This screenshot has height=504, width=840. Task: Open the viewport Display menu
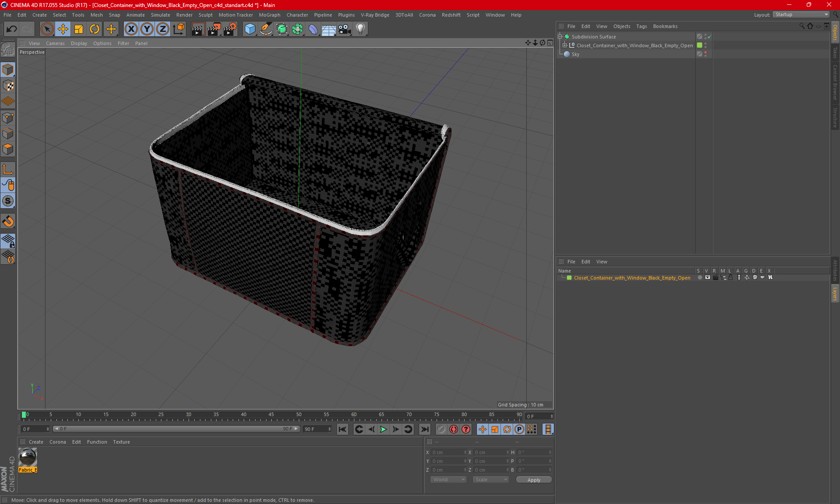79,43
